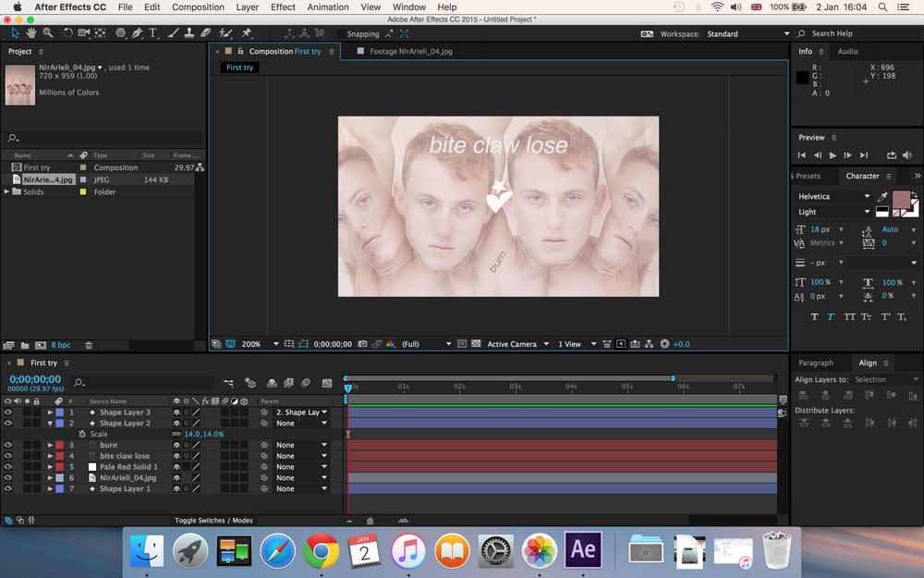This screenshot has height=578, width=924.
Task: Select the Clone Stamp tool
Action: (x=190, y=32)
